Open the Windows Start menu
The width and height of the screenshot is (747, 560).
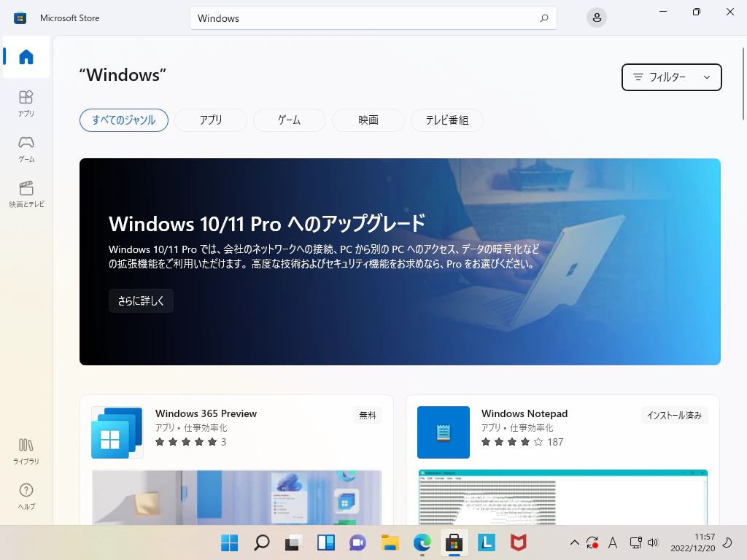coord(230,542)
